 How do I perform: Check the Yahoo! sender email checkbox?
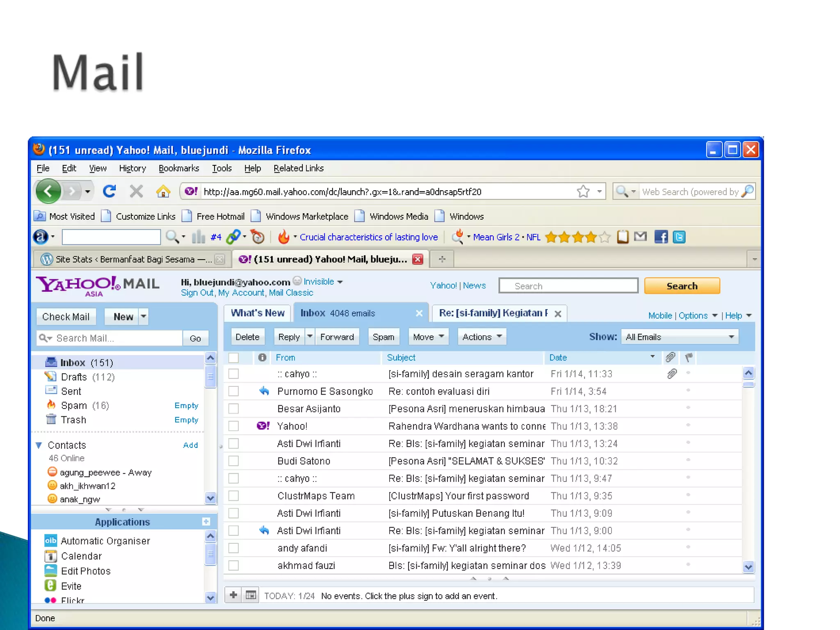[x=233, y=426]
